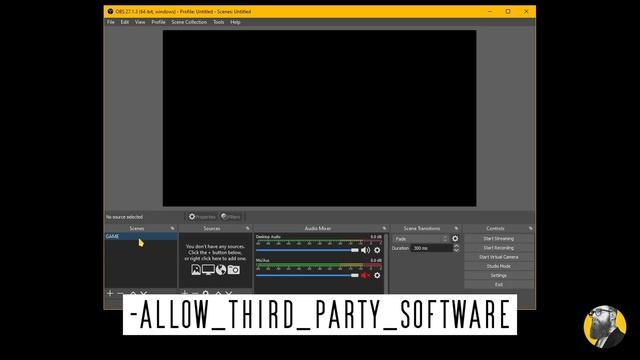Unmute the Mic/Aux red speaker
The image size is (640, 360).
pos(364,276)
